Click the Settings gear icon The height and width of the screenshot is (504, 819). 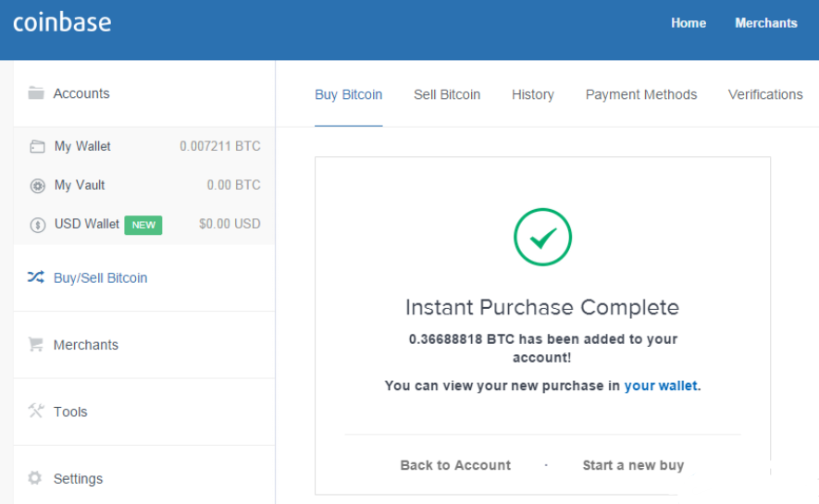[35, 479]
